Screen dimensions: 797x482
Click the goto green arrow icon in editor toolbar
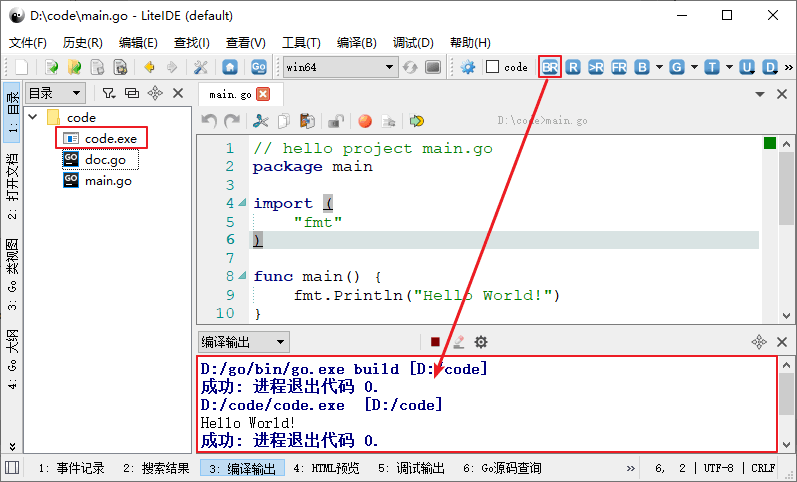[x=417, y=121]
